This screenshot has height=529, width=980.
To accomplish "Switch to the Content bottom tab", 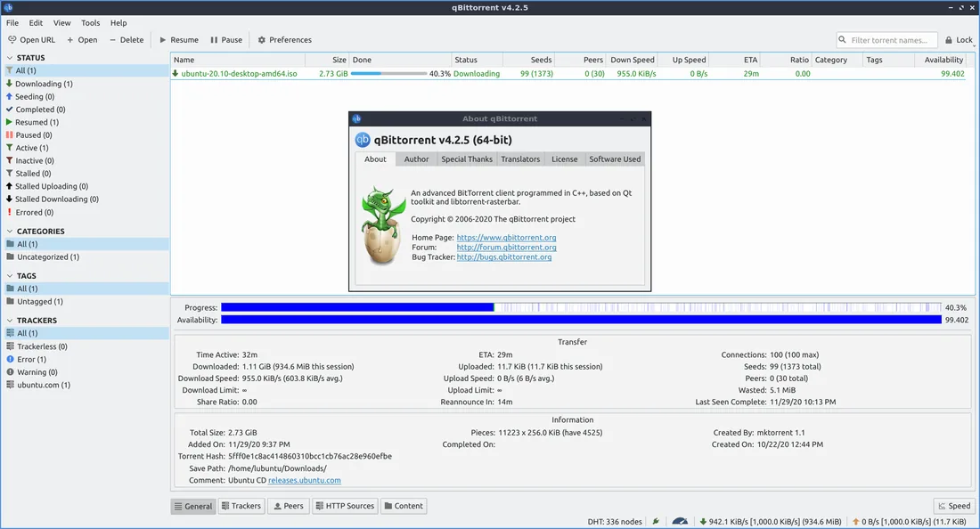I will 403,506.
